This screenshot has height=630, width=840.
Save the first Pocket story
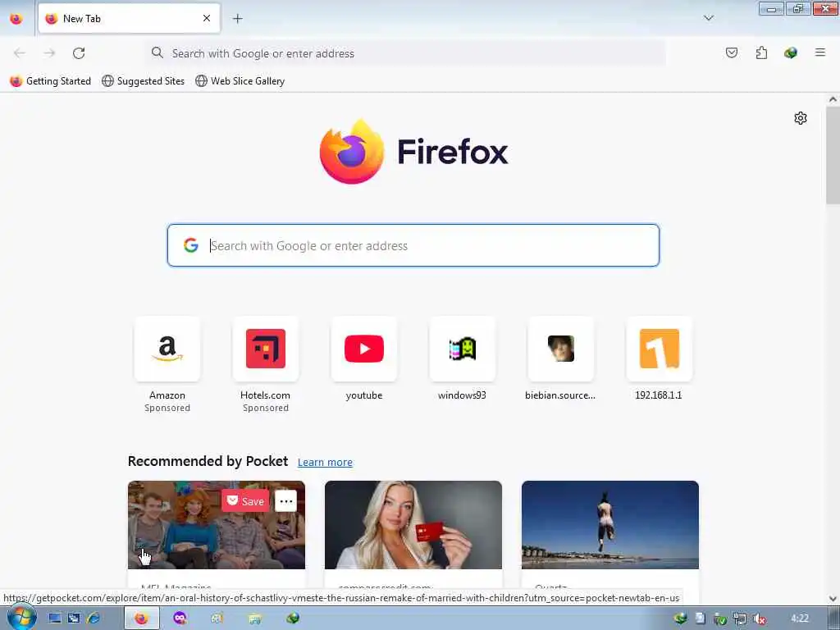245,501
